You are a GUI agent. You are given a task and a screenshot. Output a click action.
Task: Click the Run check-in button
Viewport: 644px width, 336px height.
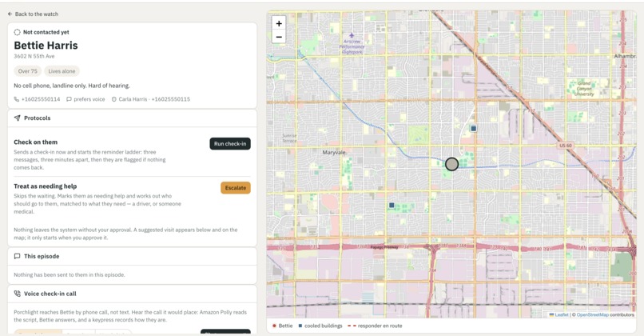[230, 143]
